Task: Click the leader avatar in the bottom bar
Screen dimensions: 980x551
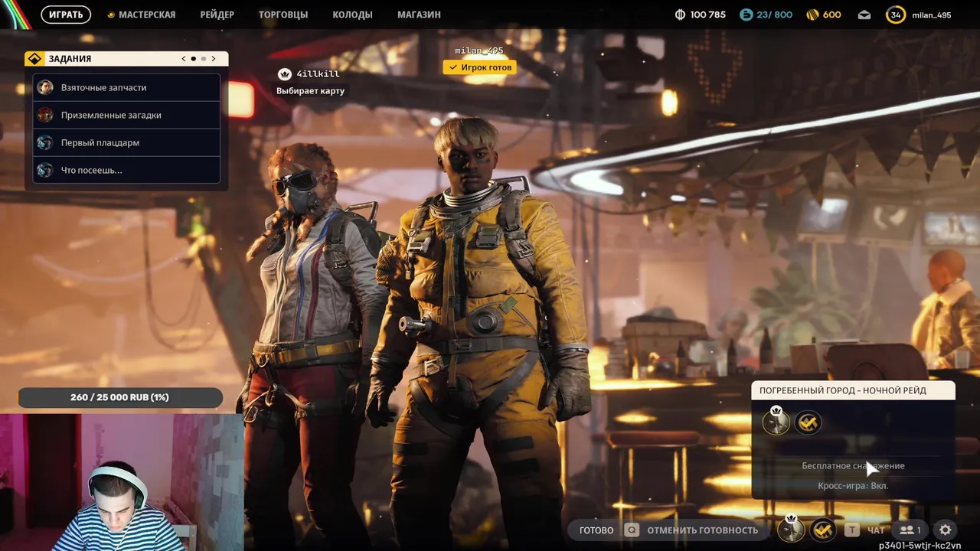Action: tap(791, 529)
